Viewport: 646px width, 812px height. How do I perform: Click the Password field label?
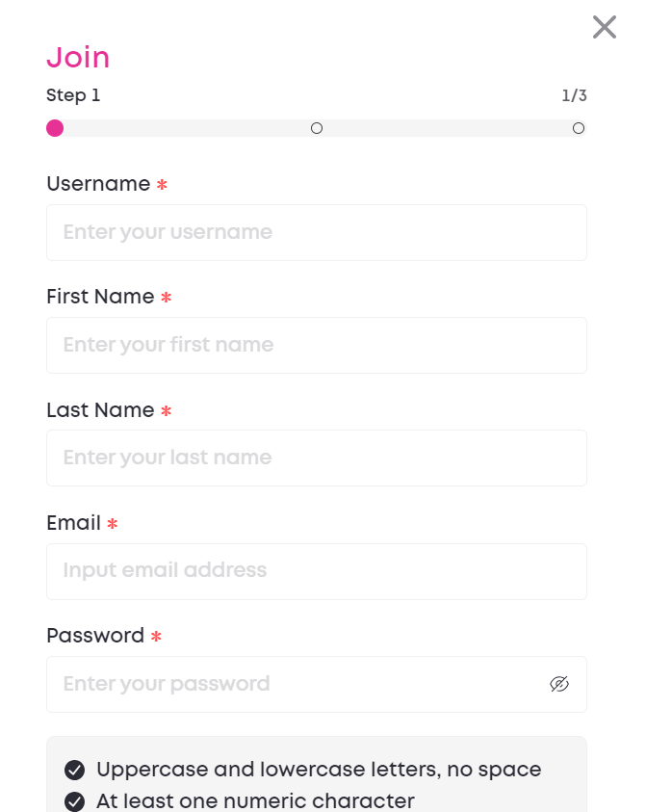(x=95, y=636)
